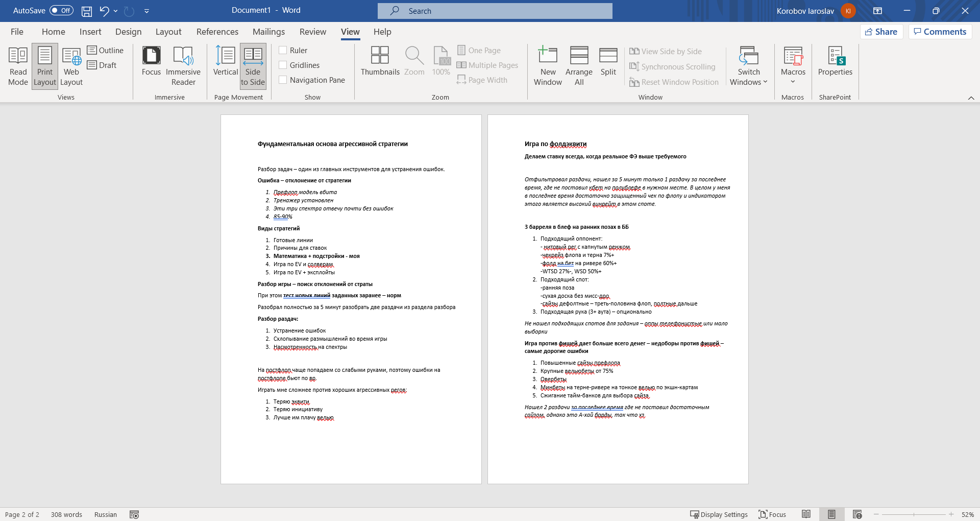The image size is (980, 521).
Task: Click the Russian language indicator
Action: (x=106, y=514)
